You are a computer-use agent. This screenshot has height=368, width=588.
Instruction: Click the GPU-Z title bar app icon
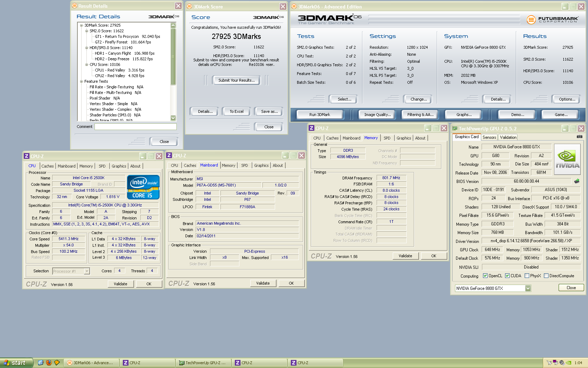(x=455, y=129)
